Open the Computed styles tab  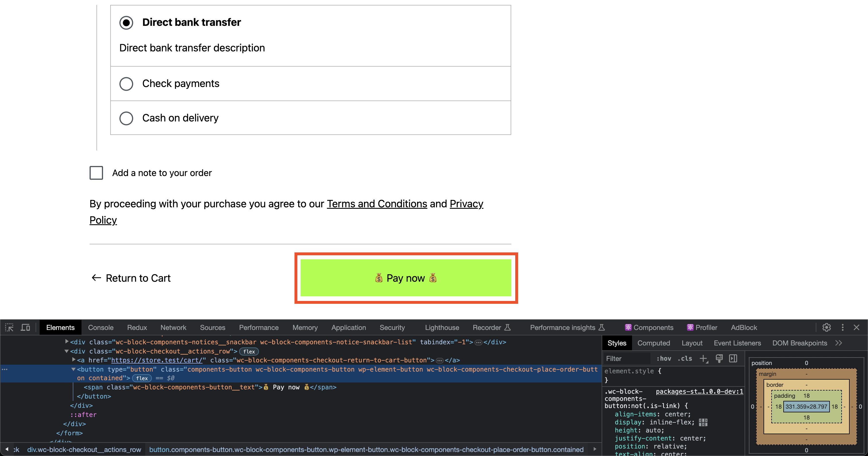(x=654, y=343)
